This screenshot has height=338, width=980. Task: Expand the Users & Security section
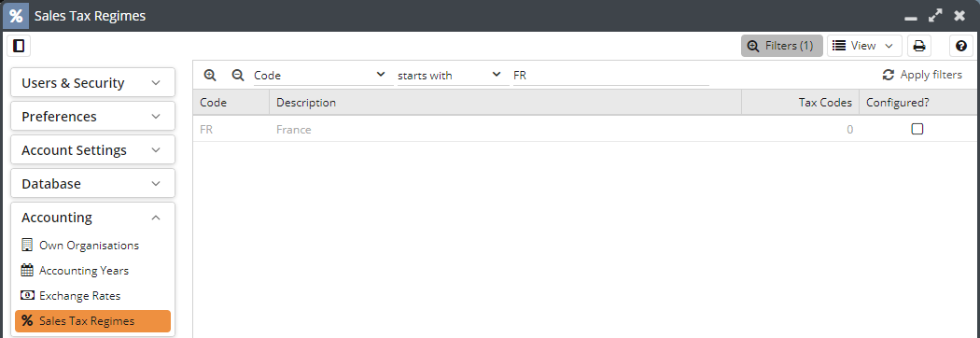pyautogui.click(x=92, y=82)
